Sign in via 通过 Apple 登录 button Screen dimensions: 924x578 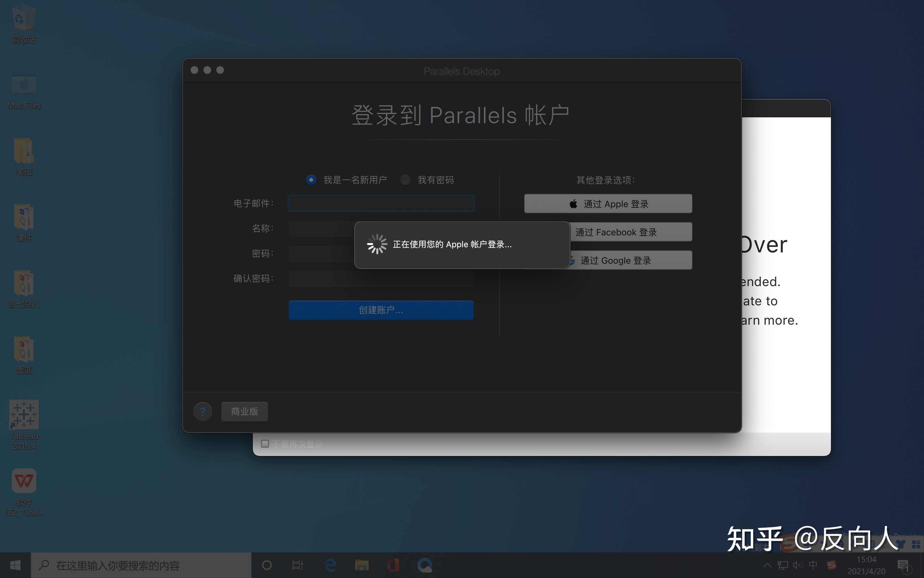coord(608,204)
